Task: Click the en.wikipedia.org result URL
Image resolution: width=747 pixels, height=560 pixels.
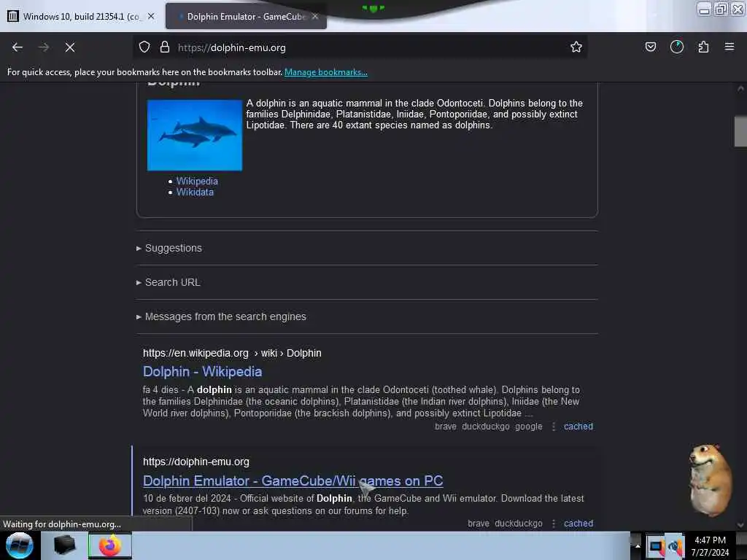Action: coord(232,354)
